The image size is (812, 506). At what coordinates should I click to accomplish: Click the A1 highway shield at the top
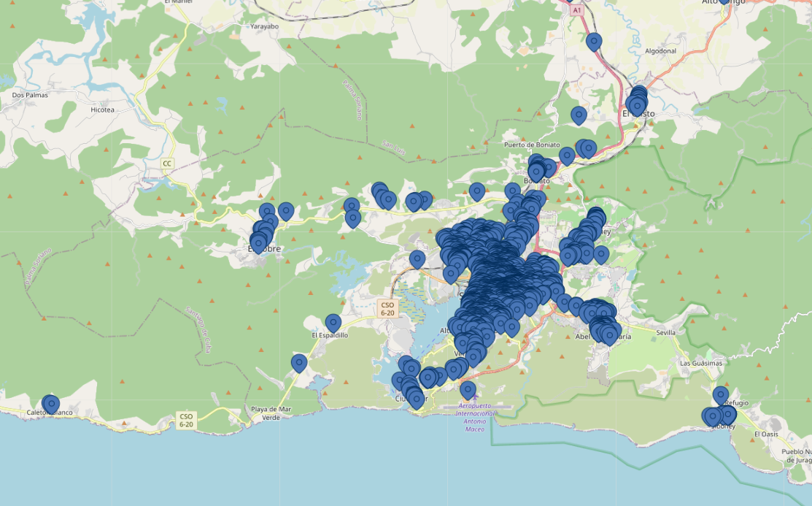pyautogui.click(x=577, y=11)
